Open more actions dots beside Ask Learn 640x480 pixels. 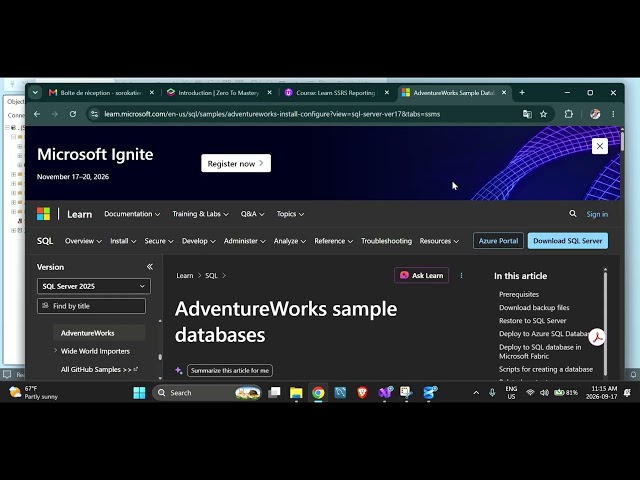(x=461, y=276)
